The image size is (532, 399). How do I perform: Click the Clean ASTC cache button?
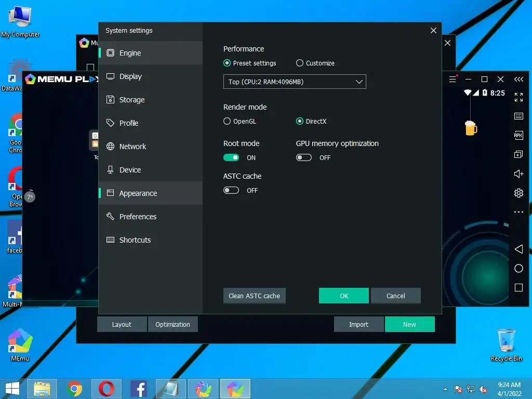click(x=255, y=296)
